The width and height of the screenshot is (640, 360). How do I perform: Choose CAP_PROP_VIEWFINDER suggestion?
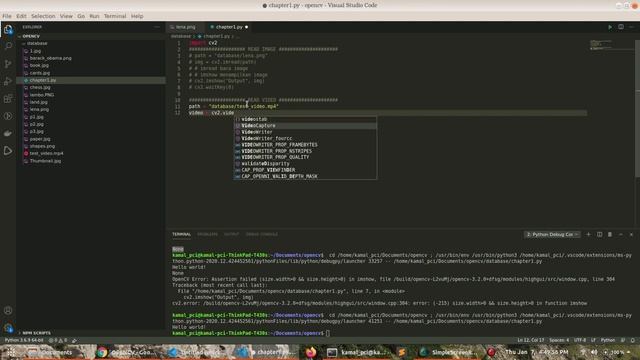coord(305,170)
